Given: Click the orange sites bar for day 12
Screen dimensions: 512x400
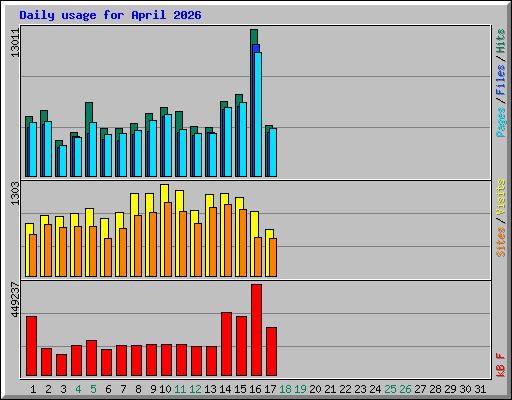Looking at the screenshot, I should (x=198, y=250).
